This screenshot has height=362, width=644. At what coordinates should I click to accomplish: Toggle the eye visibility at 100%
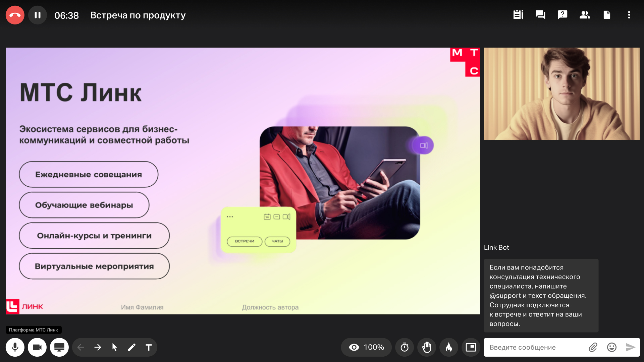pyautogui.click(x=366, y=347)
